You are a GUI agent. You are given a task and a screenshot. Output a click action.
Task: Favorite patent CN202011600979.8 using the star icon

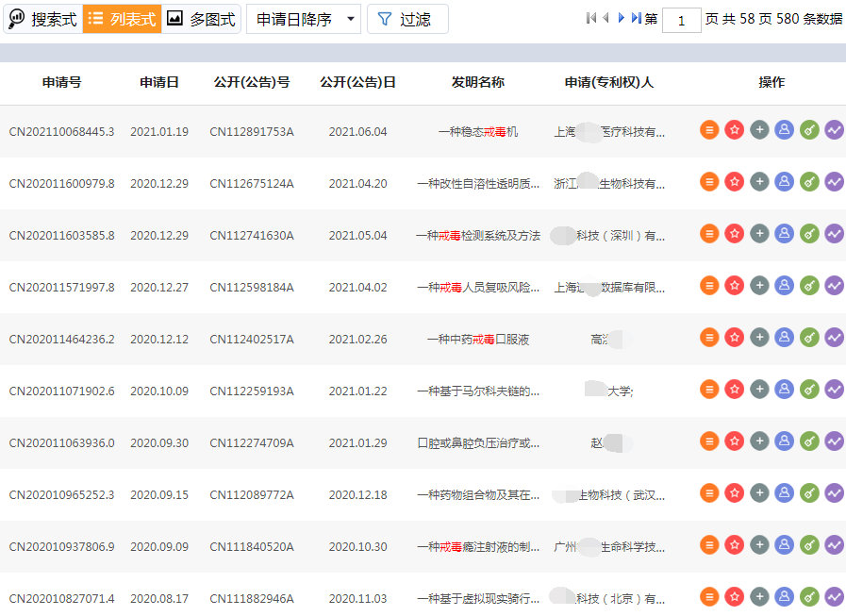(x=735, y=181)
